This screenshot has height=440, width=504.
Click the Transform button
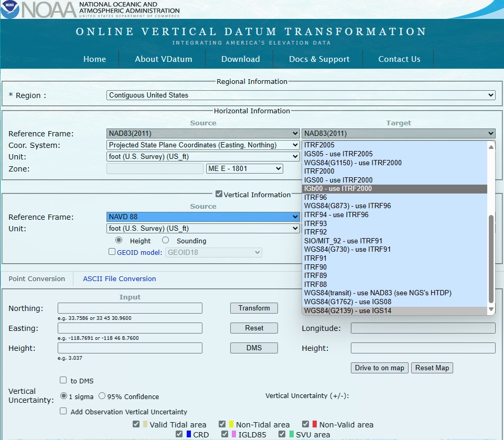tap(254, 308)
